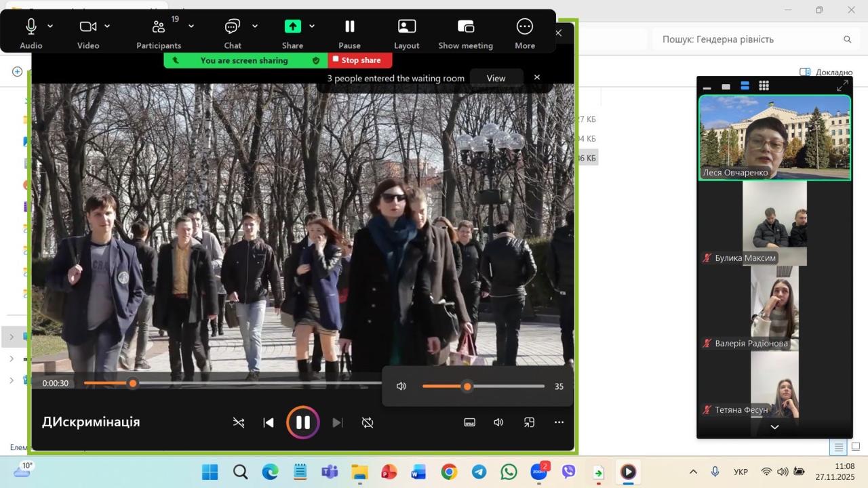Screen dimensions: 868x488
Task: Click View for waiting room notification
Action: [x=496, y=78]
